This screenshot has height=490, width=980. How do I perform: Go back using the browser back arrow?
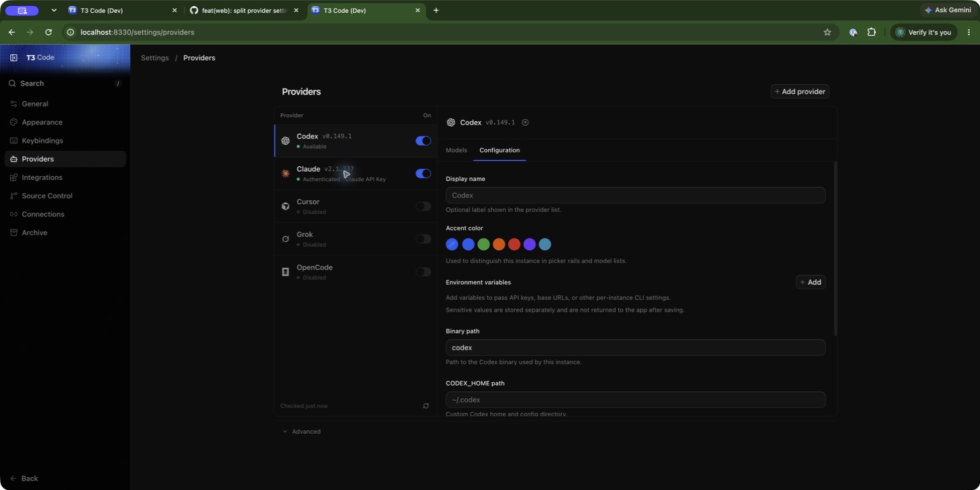click(11, 32)
